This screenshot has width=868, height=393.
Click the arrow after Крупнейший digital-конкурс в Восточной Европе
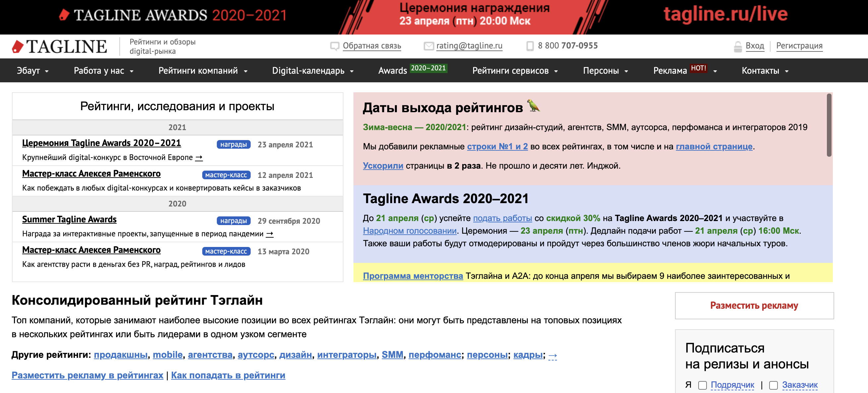point(199,158)
